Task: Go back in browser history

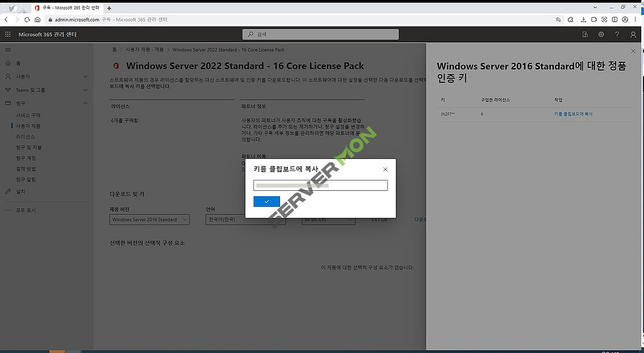Action: point(6,19)
